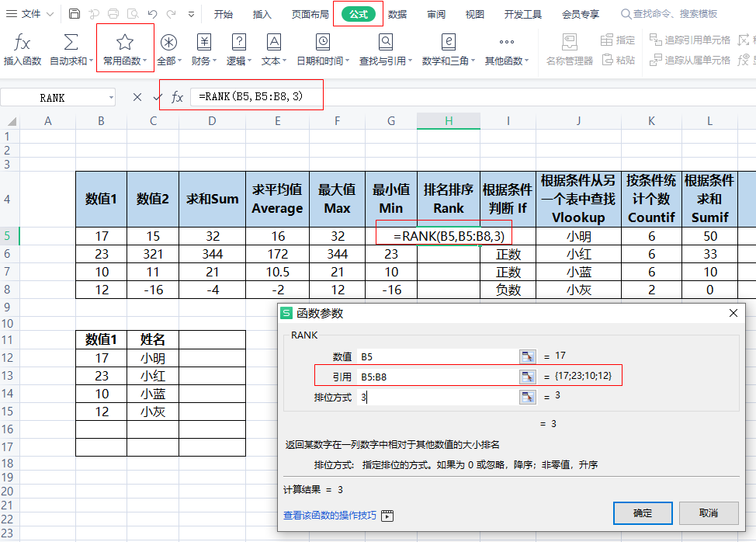Click the range picker for 引用 field
The width and height of the screenshot is (756, 542).
point(528,377)
